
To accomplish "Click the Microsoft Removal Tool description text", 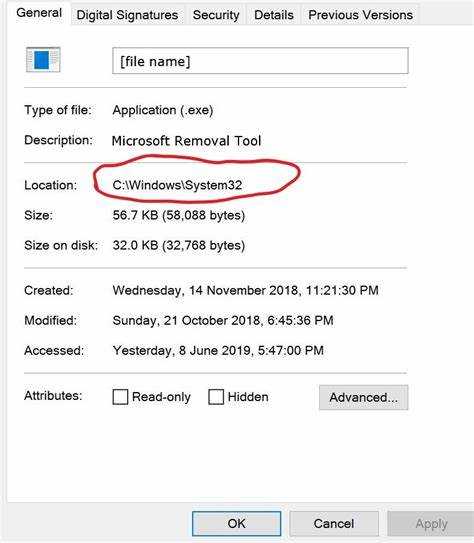I will click(x=187, y=141).
